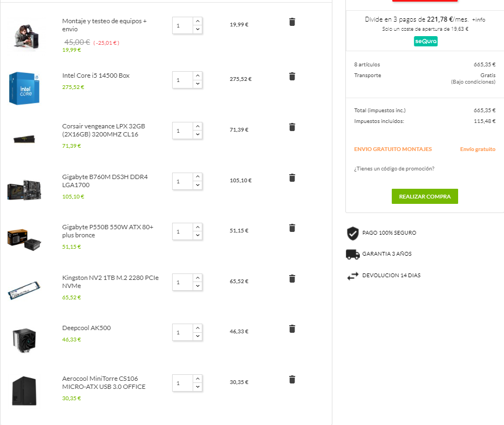504x425 pixels.
Task: Delete Corsair vengeance LPX 32GB item
Action: pyautogui.click(x=292, y=127)
